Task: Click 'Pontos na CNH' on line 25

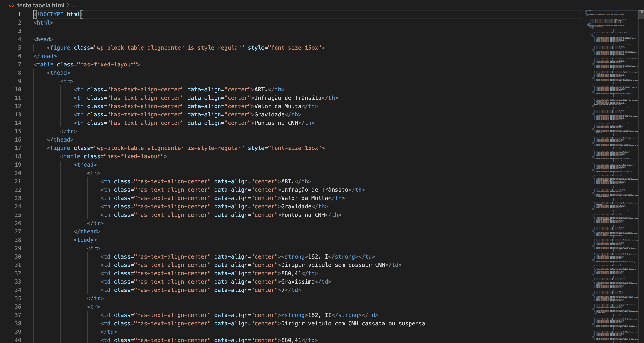Action: point(303,215)
